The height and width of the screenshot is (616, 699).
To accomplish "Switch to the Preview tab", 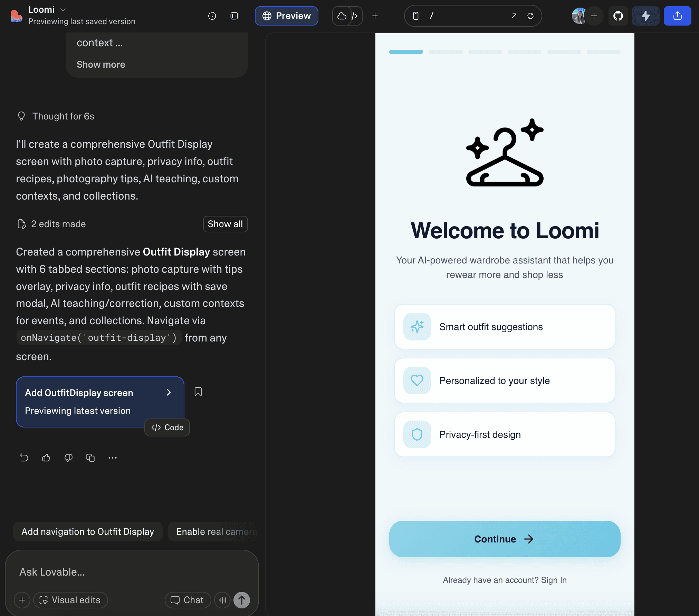I will (x=286, y=16).
